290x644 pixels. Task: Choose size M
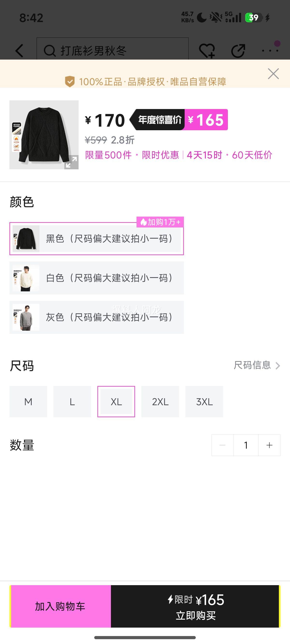[28, 402]
